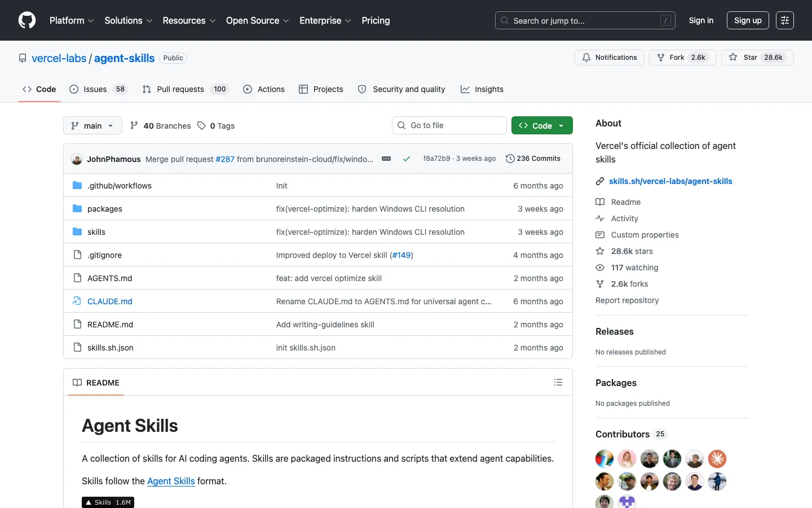Screen dimensions: 812x508
Task: Open pull request #287 link
Action: [225, 159]
